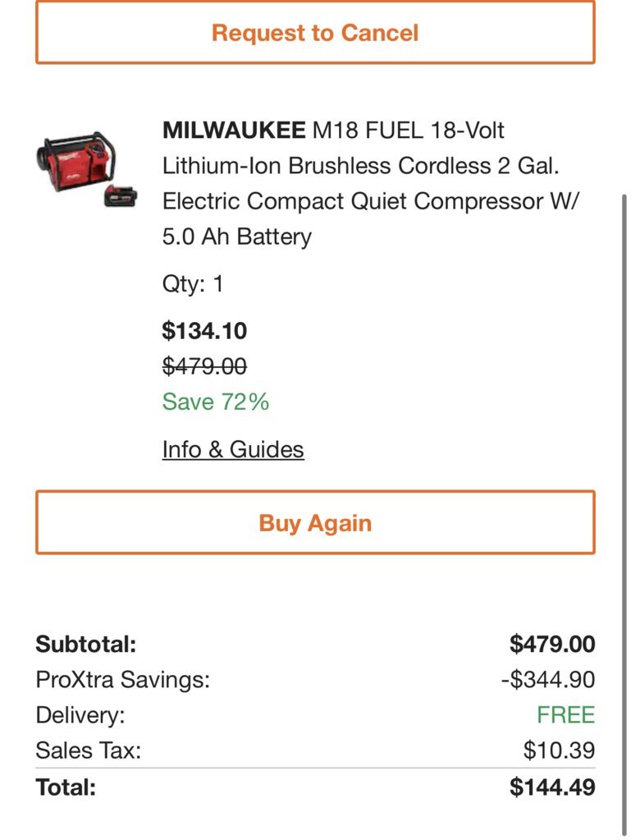Click the page's vertical scrollbar
This screenshot has height=840, width=631.
(x=624, y=514)
